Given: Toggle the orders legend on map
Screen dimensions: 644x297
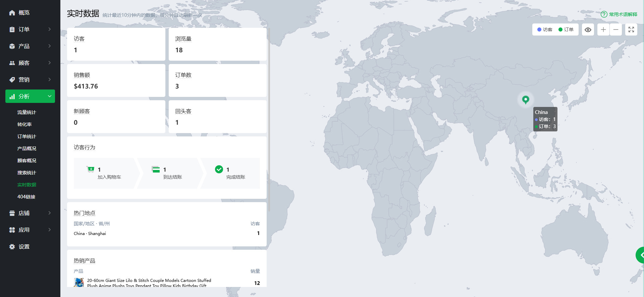Looking at the screenshot, I should click(x=566, y=29).
